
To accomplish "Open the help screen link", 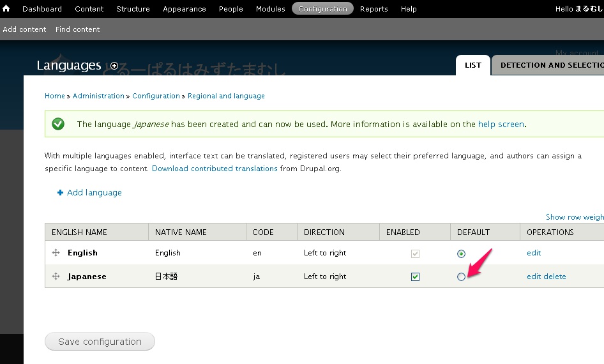I will (501, 125).
